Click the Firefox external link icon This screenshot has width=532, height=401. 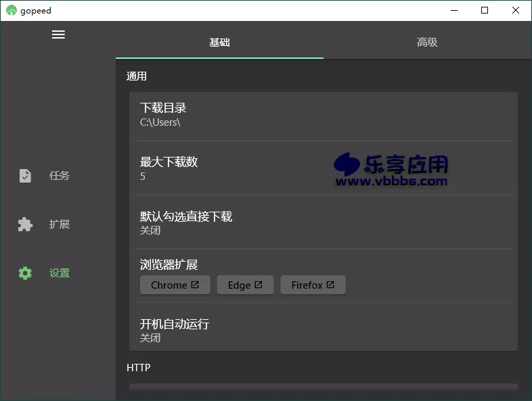click(330, 285)
